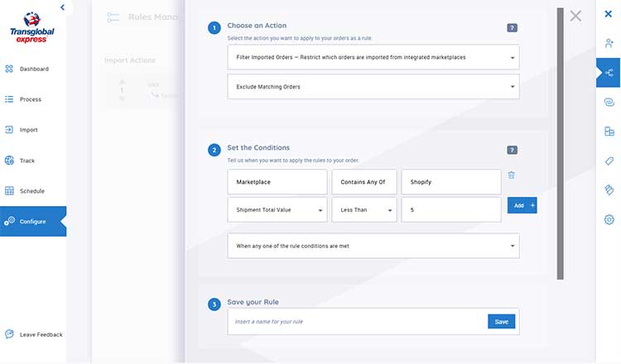This screenshot has width=621, height=364.
Task: Open the Dashboard menu item
Action: click(x=33, y=69)
